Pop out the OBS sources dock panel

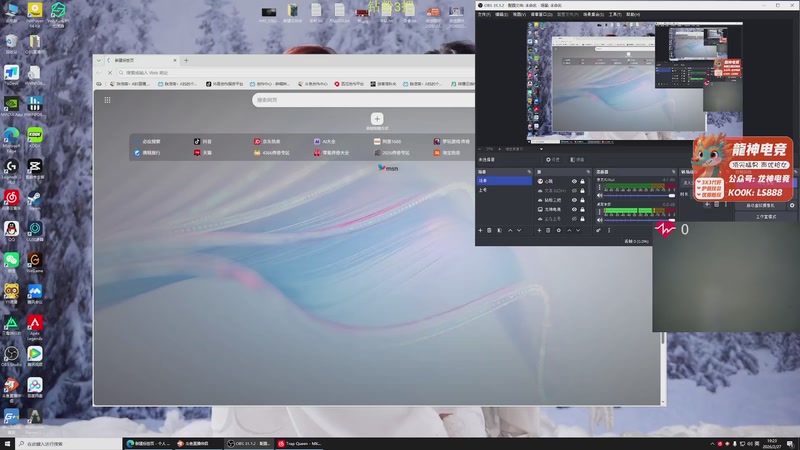588,172
